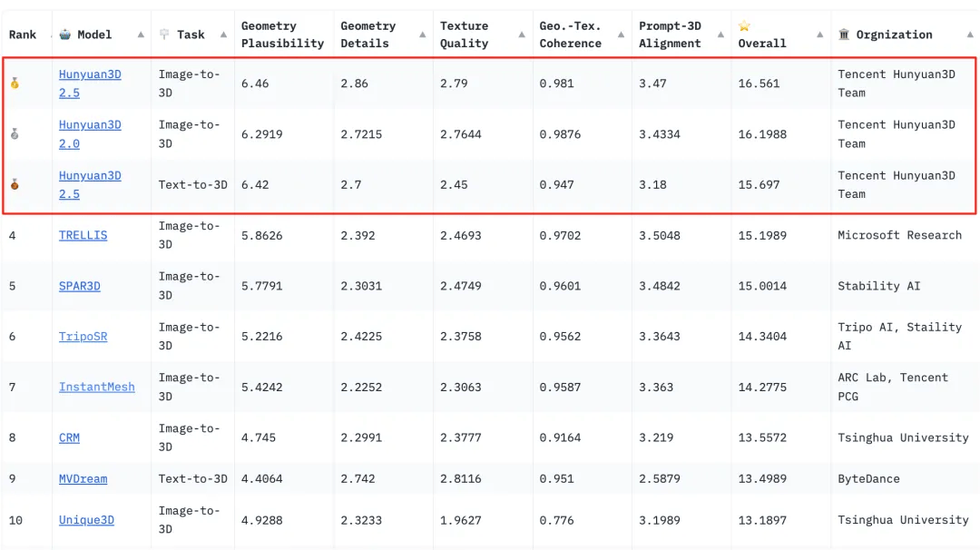
Task: Click the robot icon in Model header
Action: [65, 34]
